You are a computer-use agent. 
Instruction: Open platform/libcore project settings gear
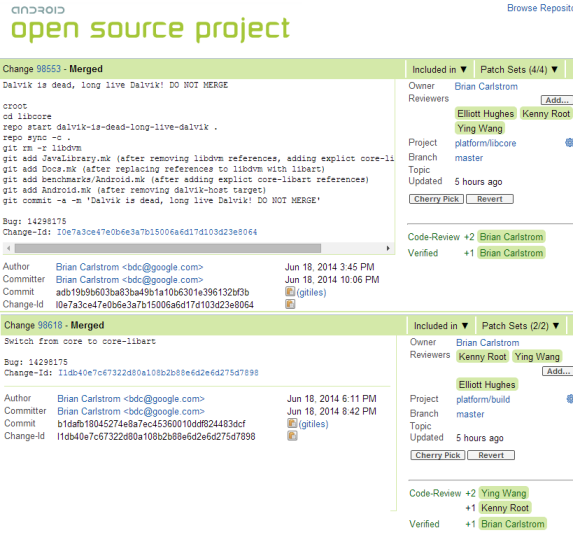coord(569,143)
